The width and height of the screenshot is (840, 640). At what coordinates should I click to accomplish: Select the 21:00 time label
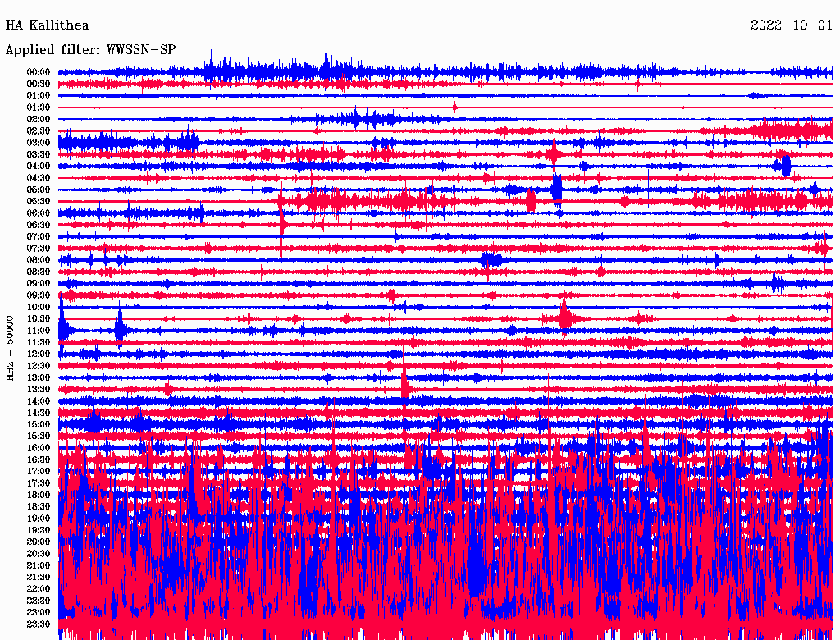[39, 565]
